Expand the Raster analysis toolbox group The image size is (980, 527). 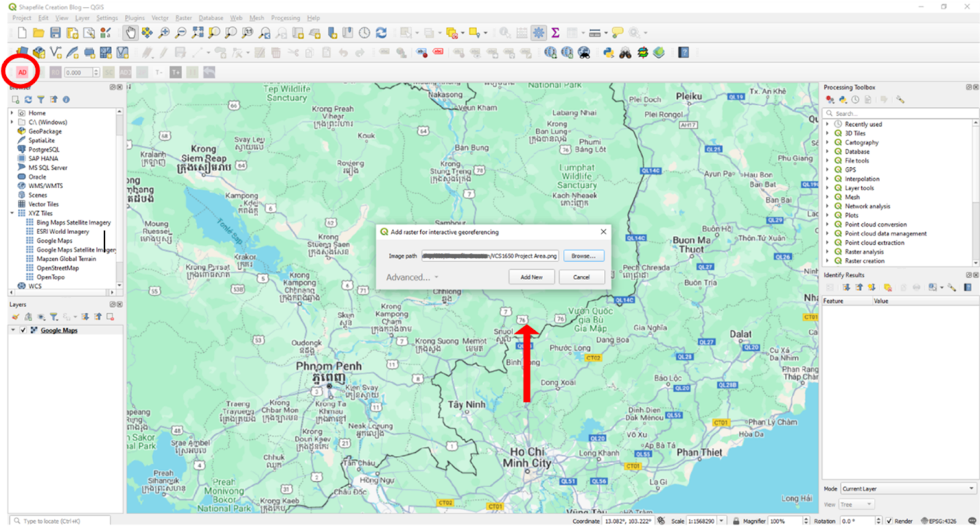827,252
